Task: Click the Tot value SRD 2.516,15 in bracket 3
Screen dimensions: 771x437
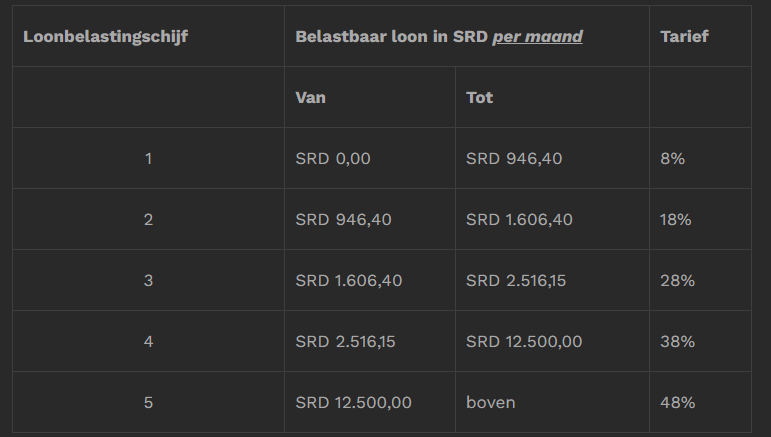Action: click(x=516, y=280)
